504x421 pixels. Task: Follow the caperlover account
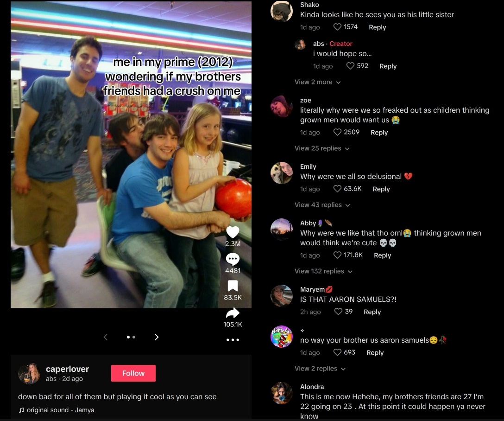point(133,373)
